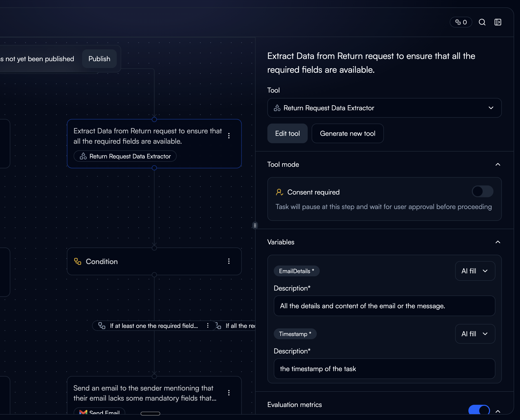Toggle the side panel layout icon
The width and height of the screenshot is (520, 420).
coord(498,22)
